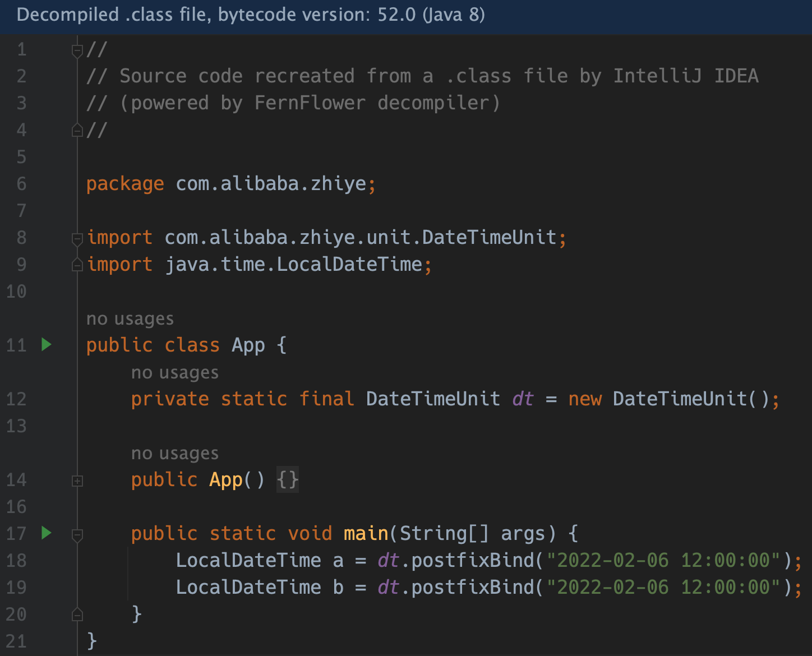The width and height of the screenshot is (812, 656).
Task: Collapse the header comment block at line 1
Action: click(77, 51)
